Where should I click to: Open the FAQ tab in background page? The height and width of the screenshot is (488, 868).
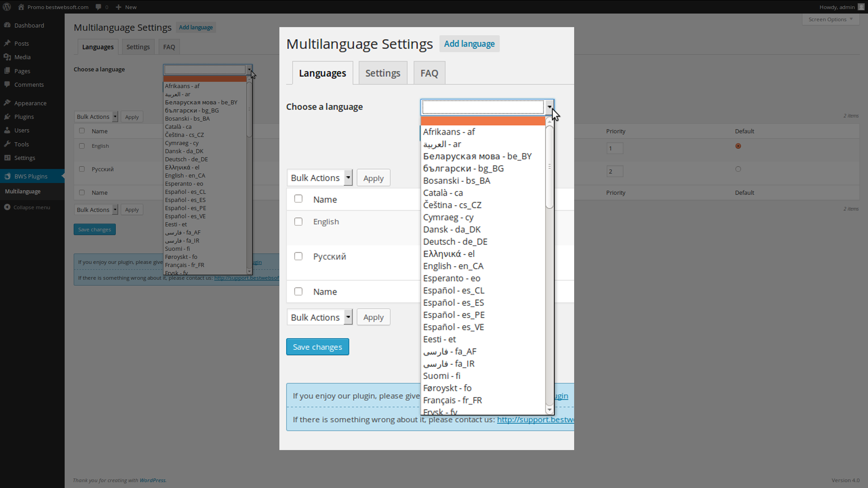(169, 47)
